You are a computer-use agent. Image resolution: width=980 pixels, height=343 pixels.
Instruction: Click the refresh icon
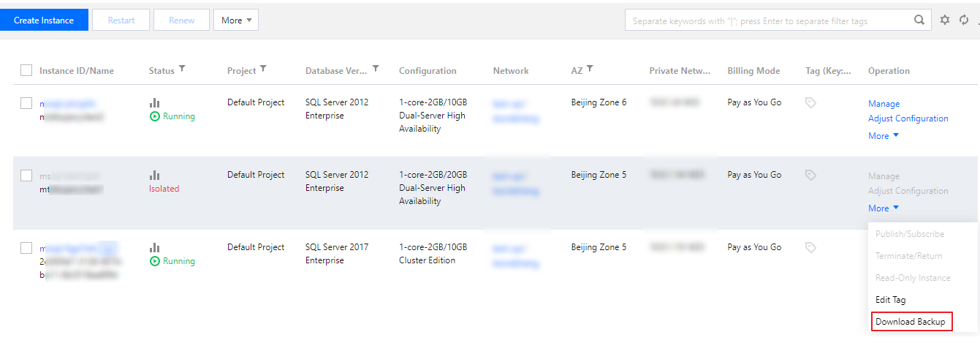point(964,20)
